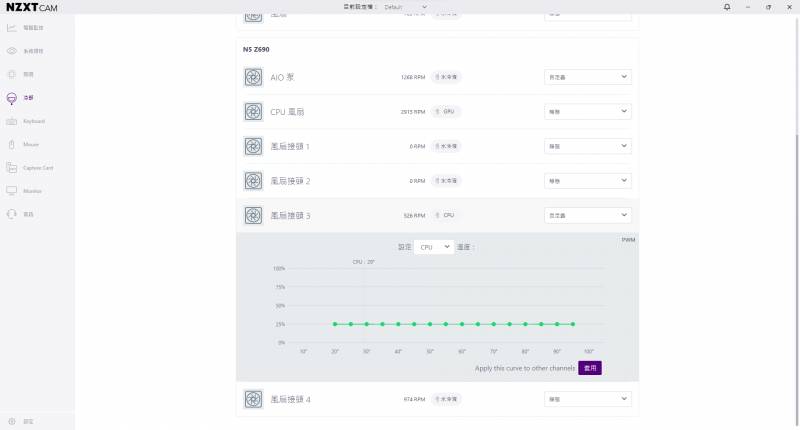
Task: Click the fan icon in the AIO pump row
Action: tap(253, 77)
